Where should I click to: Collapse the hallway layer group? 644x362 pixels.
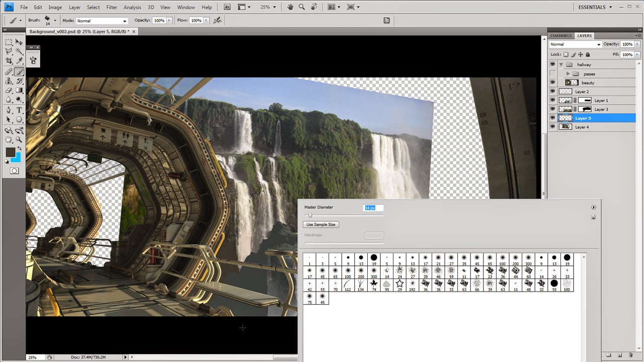pyautogui.click(x=561, y=65)
